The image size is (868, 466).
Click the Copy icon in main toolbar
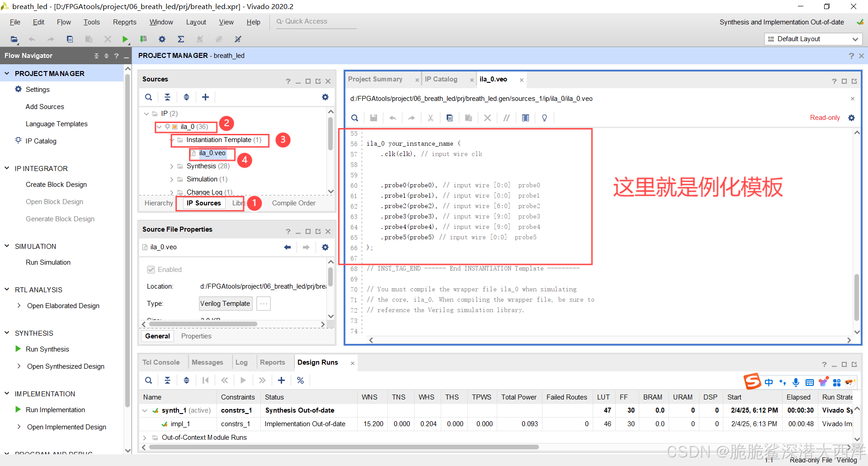[70, 39]
